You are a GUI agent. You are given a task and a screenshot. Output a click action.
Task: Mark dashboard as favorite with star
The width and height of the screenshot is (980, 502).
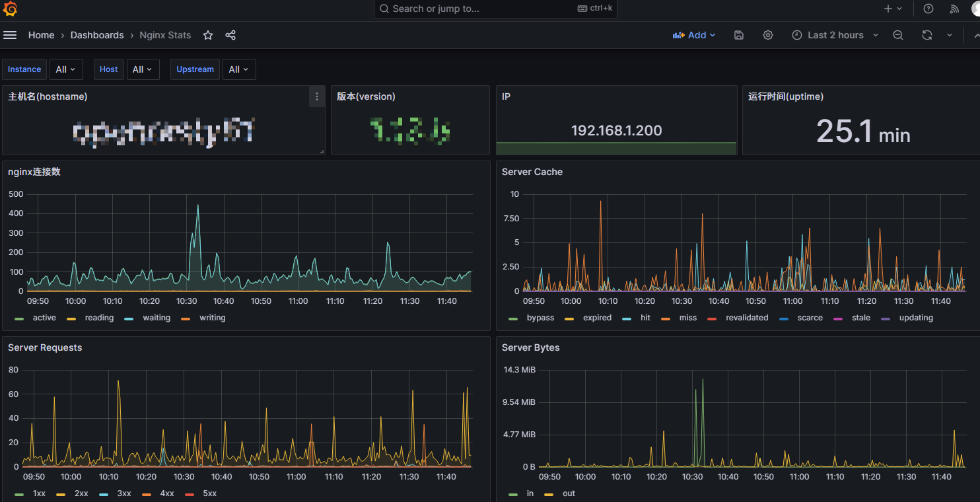pos(208,35)
